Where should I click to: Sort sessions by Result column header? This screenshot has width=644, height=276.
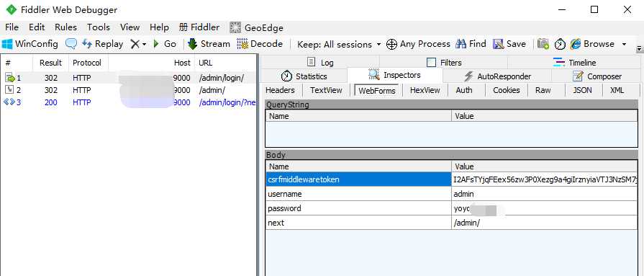click(x=50, y=63)
